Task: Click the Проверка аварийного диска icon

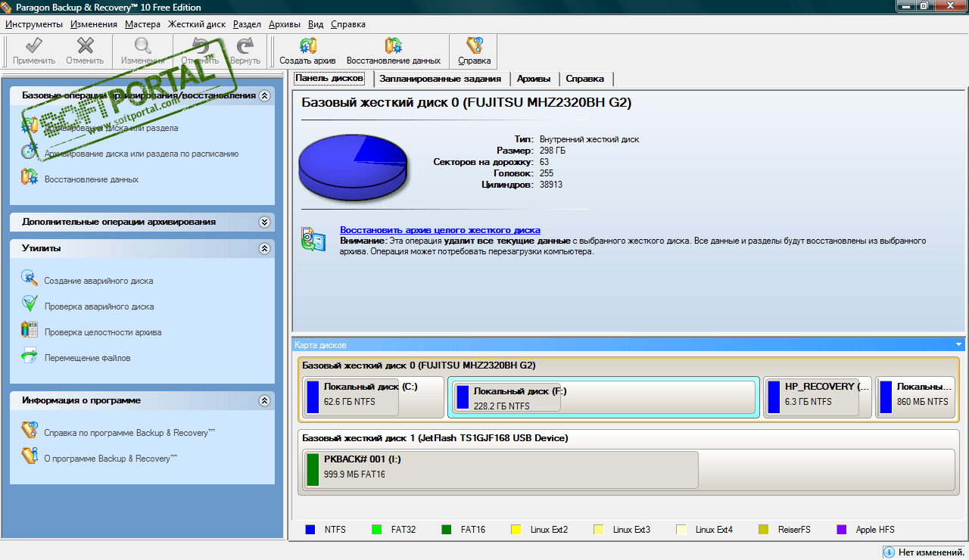Action: click(30, 304)
